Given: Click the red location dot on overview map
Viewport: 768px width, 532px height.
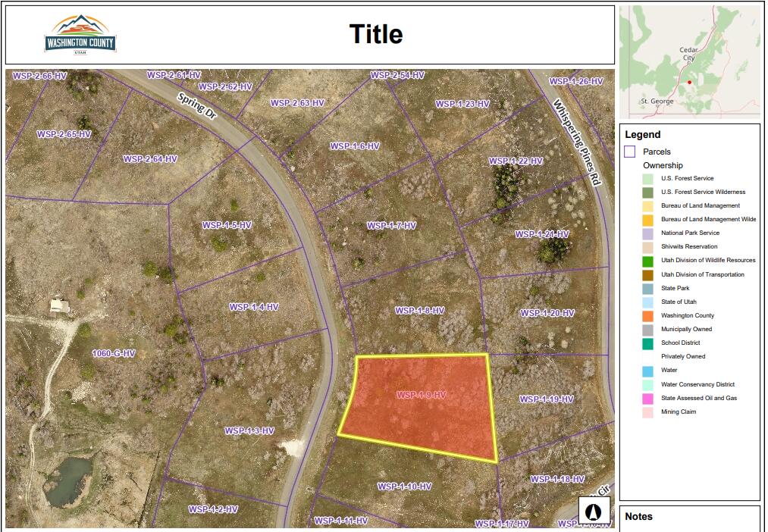Looking at the screenshot, I should pyautogui.click(x=689, y=82).
